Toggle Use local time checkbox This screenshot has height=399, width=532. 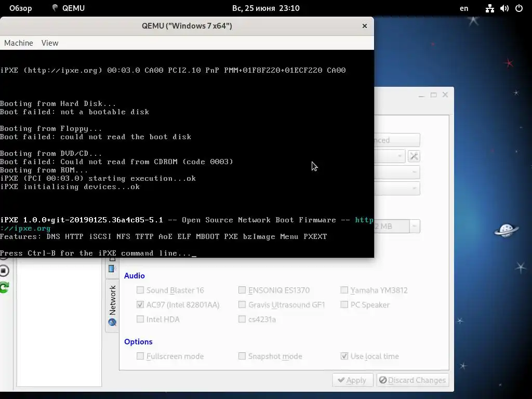click(x=344, y=356)
